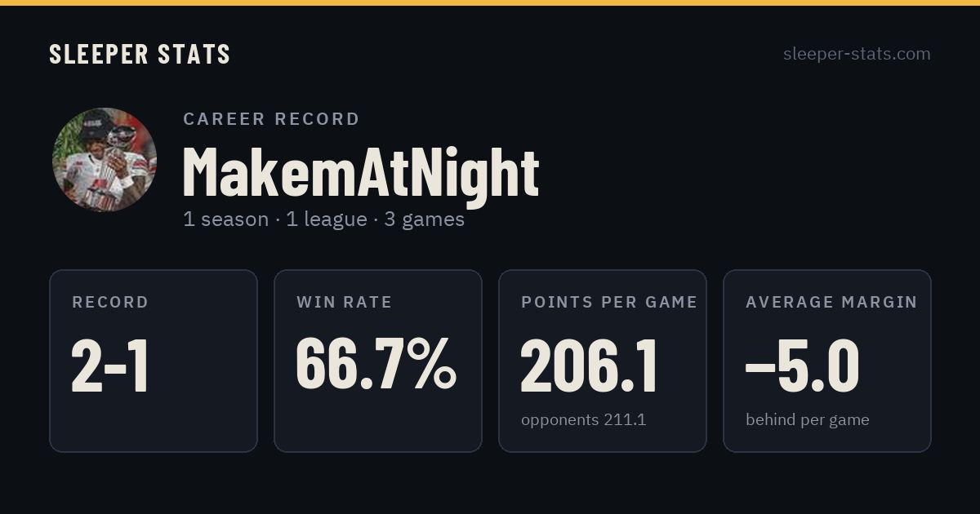The height and width of the screenshot is (514, 980).
Task: Select the MakemAtNight username heading
Action: (x=360, y=172)
